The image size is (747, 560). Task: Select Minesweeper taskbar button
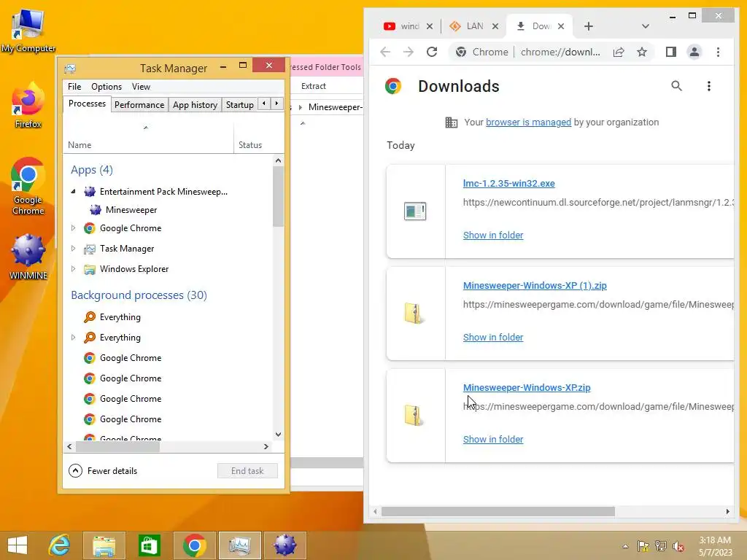[285, 545]
